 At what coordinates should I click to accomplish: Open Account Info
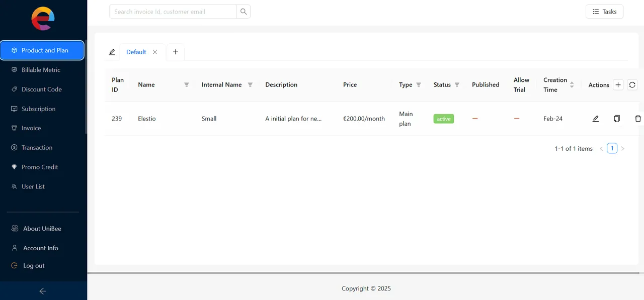[x=41, y=248]
